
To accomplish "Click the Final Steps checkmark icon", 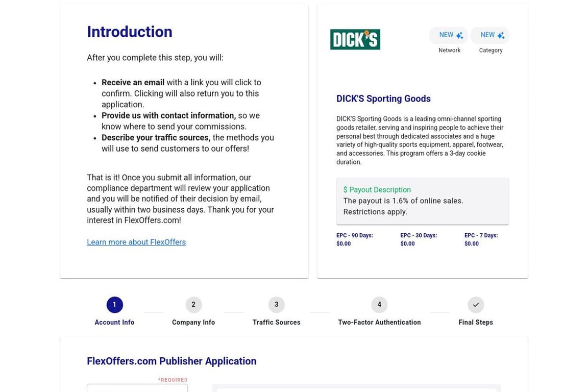I will coord(476,305).
